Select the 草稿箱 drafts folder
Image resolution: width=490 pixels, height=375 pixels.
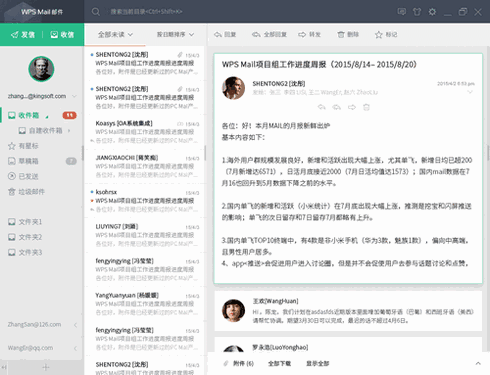(x=23, y=161)
